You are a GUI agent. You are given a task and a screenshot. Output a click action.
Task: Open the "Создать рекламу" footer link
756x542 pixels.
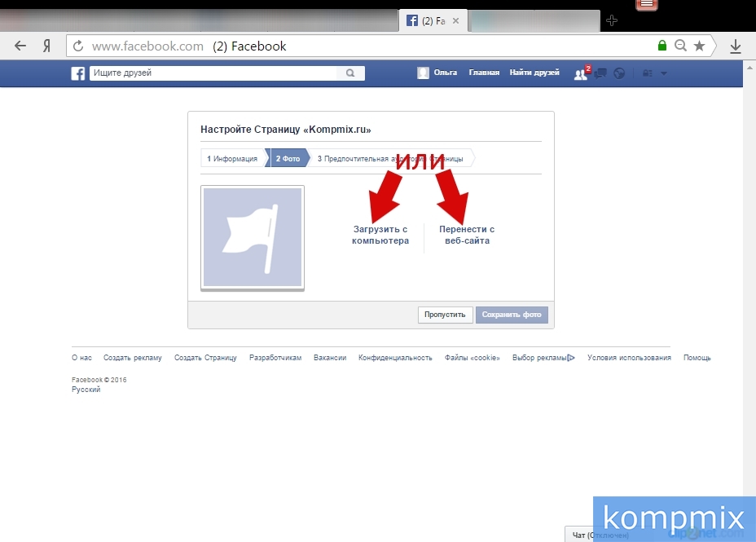133,358
